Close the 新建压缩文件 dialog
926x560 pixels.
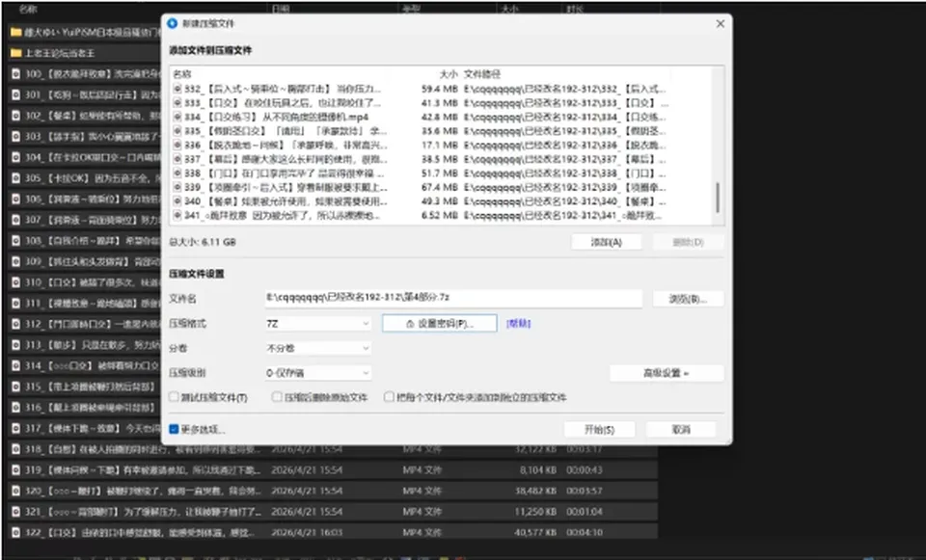point(720,23)
